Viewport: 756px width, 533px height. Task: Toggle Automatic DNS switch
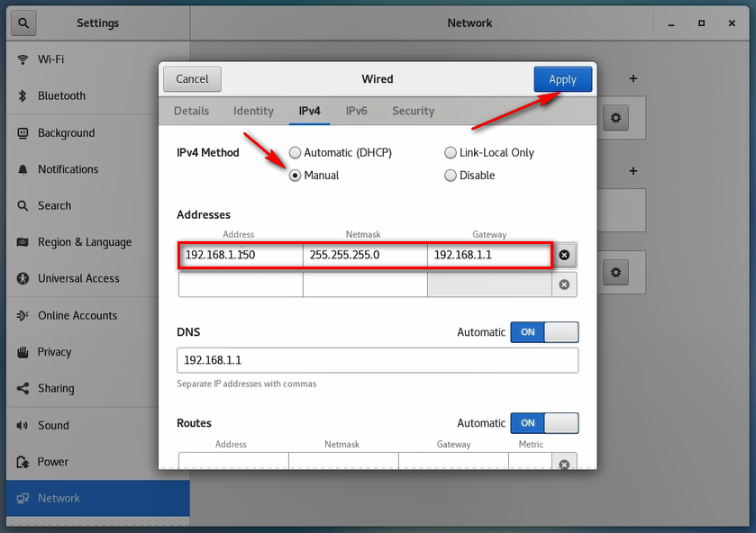[x=544, y=332]
